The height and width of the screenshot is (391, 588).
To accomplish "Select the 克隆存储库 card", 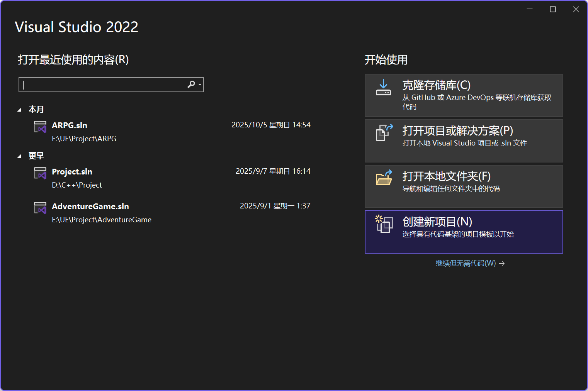I will pos(464,95).
